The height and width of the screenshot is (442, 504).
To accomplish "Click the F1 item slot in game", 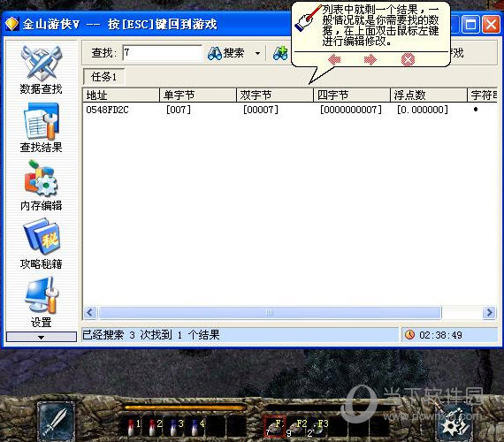I will click(274, 427).
